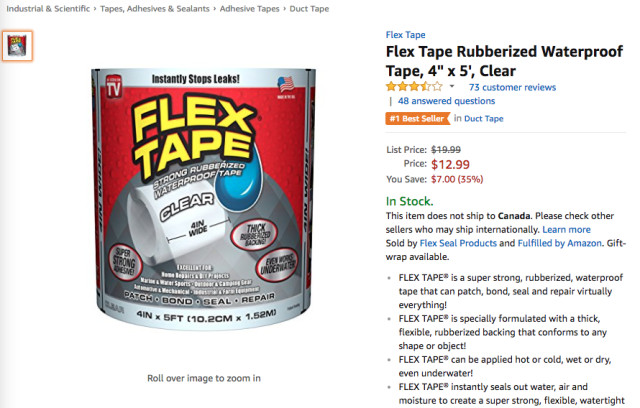This screenshot has height=408, width=640.
Task: Click the As Seen on TV logo
Action: point(113,86)
